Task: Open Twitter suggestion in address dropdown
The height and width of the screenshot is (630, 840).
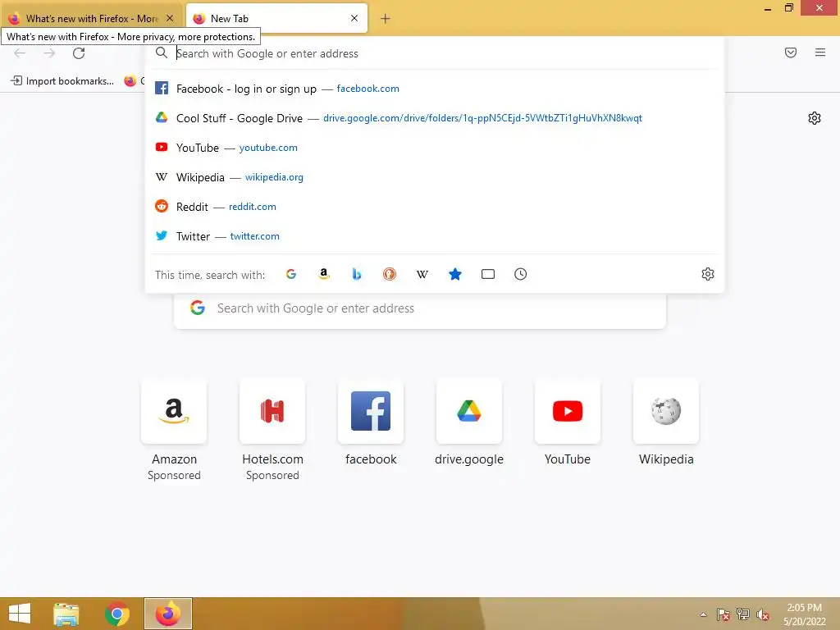Action: (x=435, y=235)
